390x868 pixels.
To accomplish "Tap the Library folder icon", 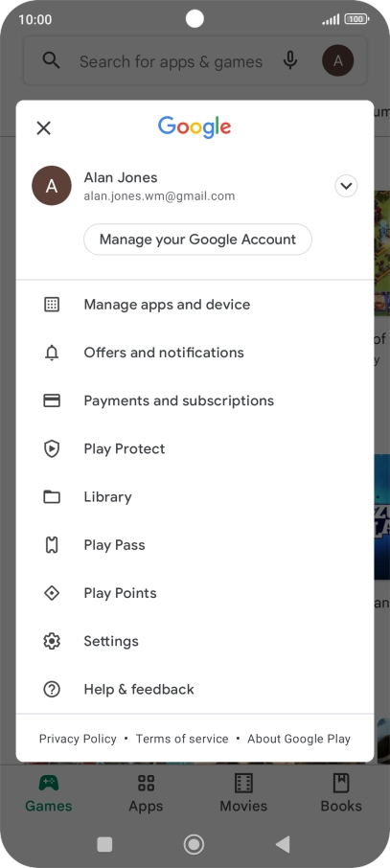I will click(x=52, y=496).
